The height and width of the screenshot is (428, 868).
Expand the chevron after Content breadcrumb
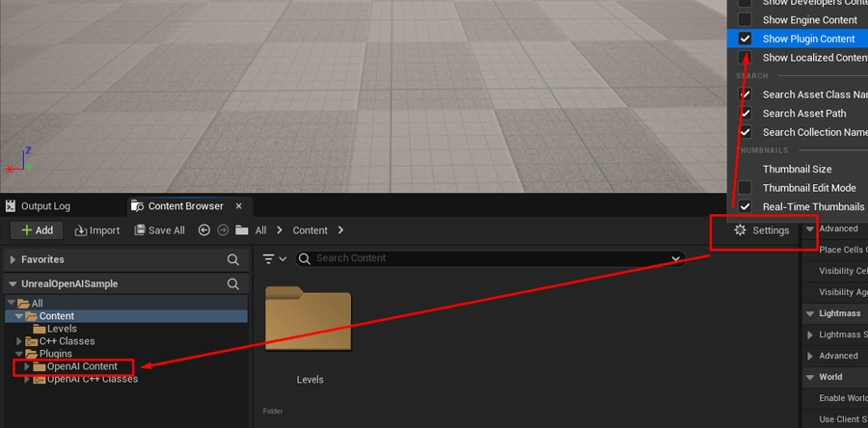point(340,230)
